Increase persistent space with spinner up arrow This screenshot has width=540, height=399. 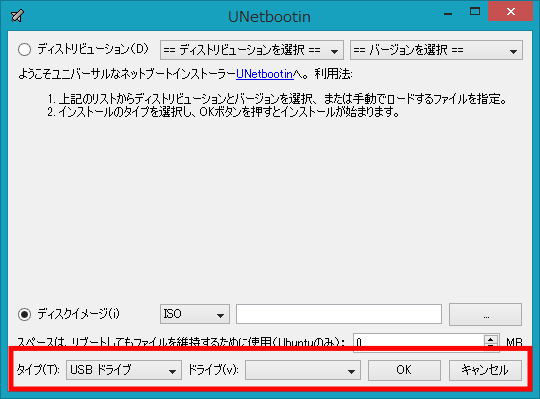[x=490, y=339]
